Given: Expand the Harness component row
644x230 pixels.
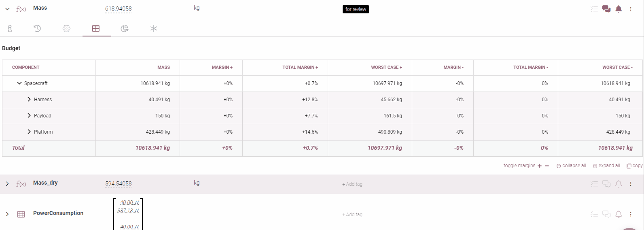Looking at the screenshot, I should [x=29, y=100].
